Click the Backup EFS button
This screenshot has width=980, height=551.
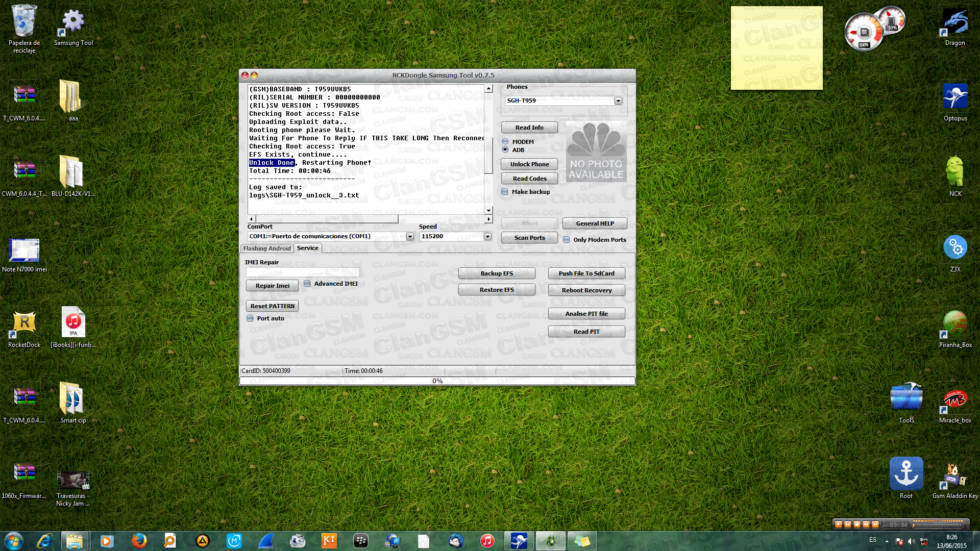click(x=497, y=273)
